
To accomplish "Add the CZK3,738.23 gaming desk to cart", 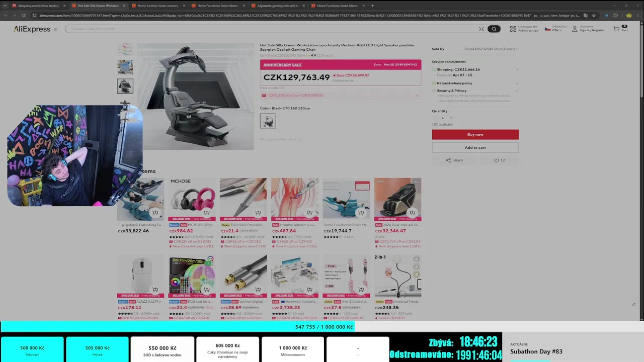I will coord(309,290).
